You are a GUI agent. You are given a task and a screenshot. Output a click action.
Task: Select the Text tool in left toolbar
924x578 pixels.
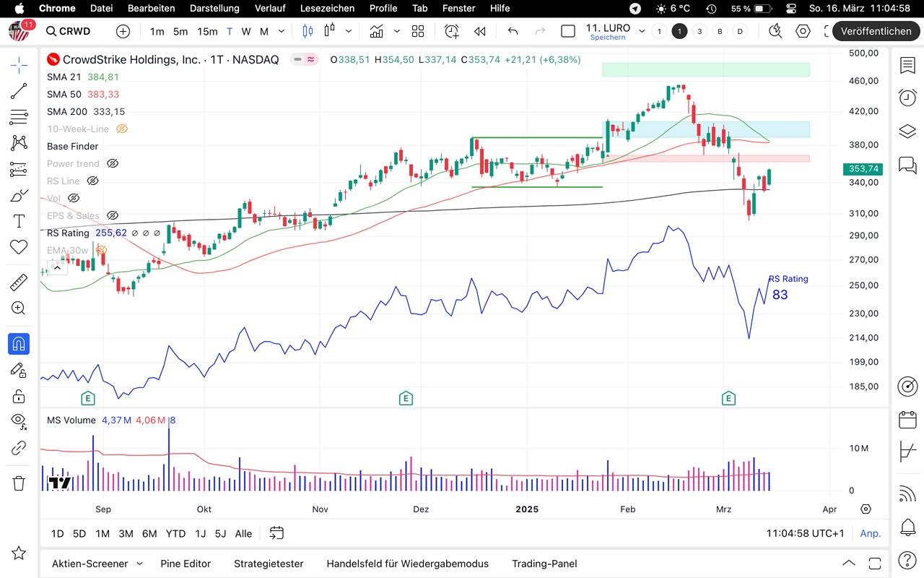pos(19,221)
